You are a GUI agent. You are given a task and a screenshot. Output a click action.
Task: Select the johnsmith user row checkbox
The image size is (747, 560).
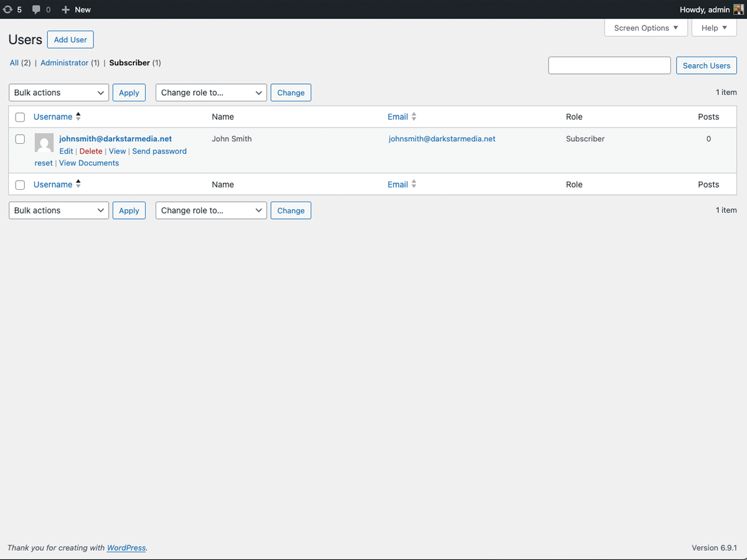coord(20,139)
